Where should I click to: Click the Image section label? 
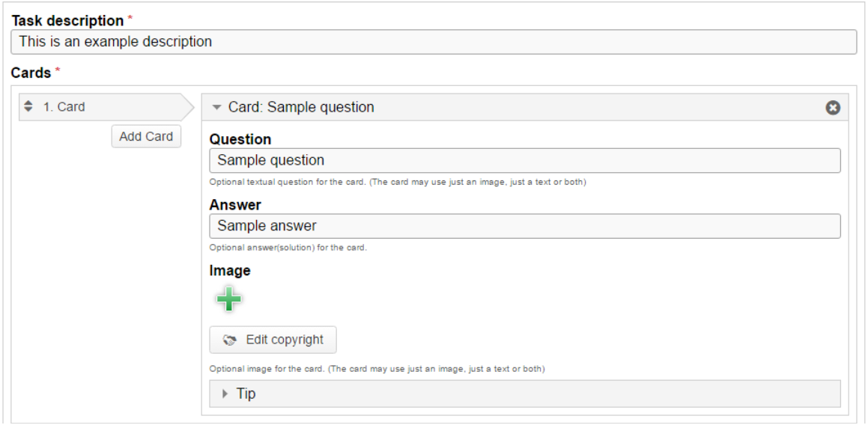click(230, 270)
